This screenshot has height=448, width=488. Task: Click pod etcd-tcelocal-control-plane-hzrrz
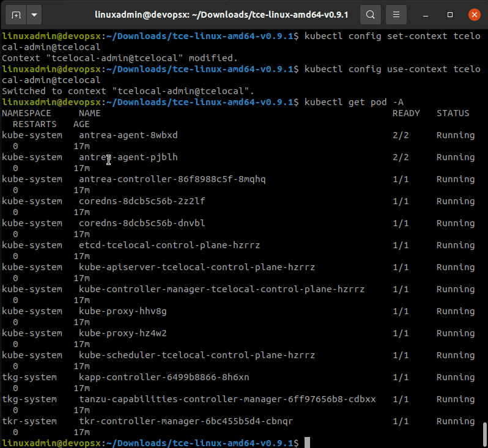(169, 245)
